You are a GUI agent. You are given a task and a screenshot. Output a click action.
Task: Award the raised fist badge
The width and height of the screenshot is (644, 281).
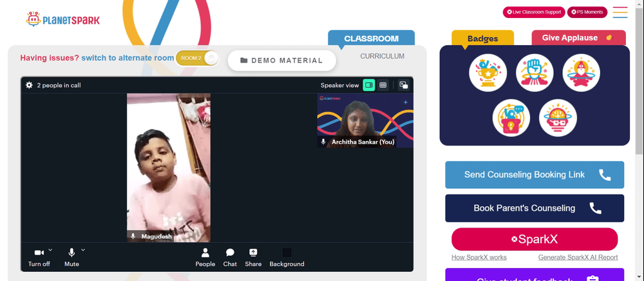click(535, 73)
